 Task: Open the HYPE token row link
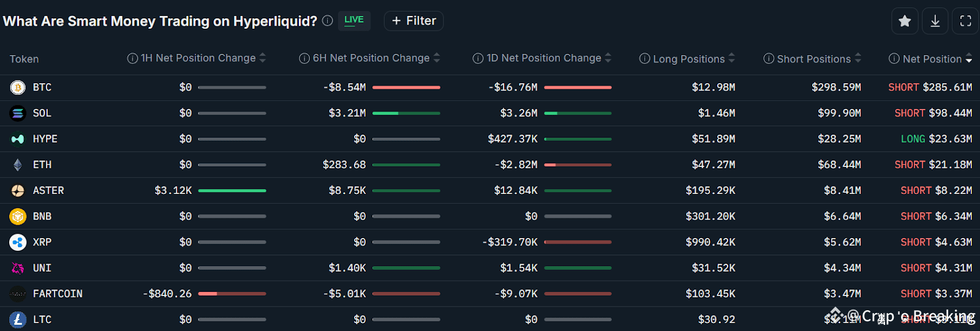(45, 139)
